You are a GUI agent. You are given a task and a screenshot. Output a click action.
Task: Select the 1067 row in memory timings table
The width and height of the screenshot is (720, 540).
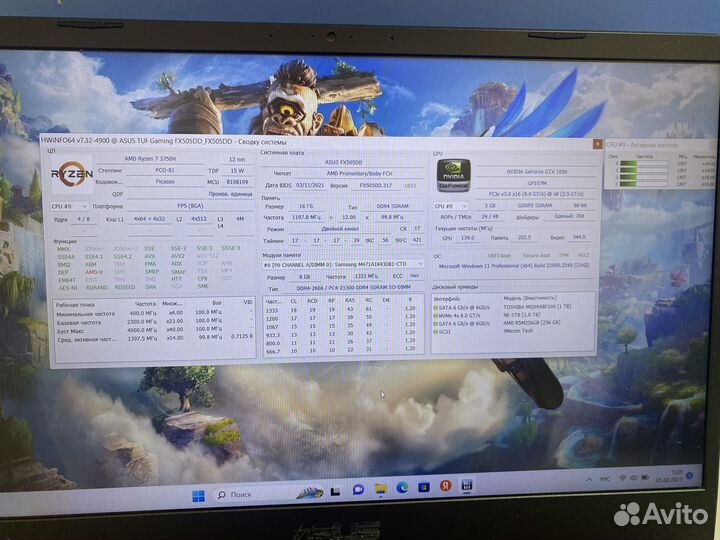(x=342, y=326)
